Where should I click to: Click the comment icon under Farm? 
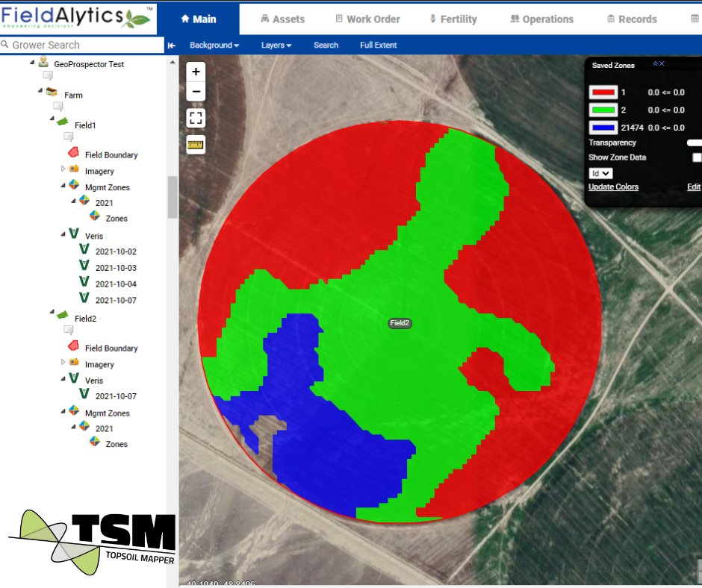[58, 106]
